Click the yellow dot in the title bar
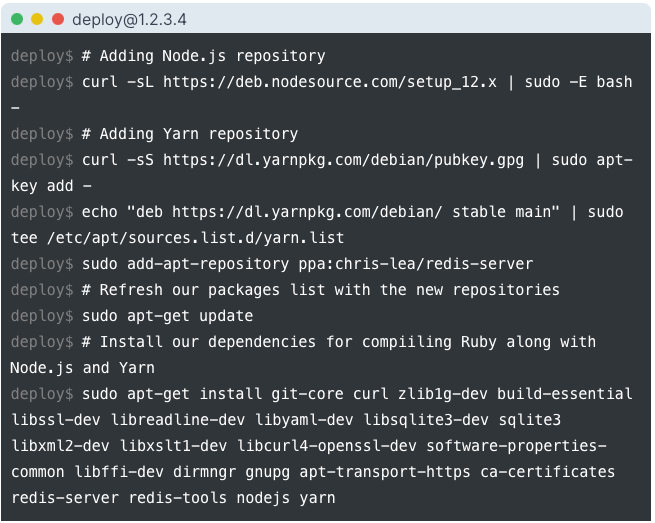This screenshot has width=655, height=523. point(37,19)
